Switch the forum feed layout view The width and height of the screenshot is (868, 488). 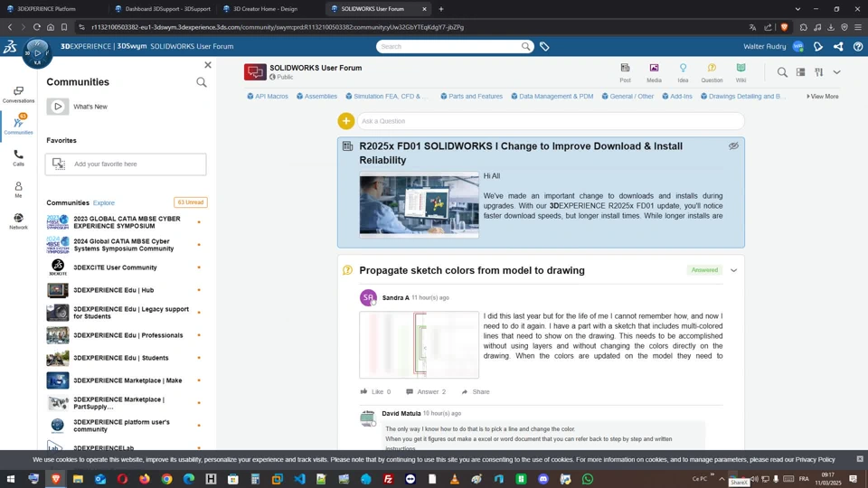pos(800,72)
